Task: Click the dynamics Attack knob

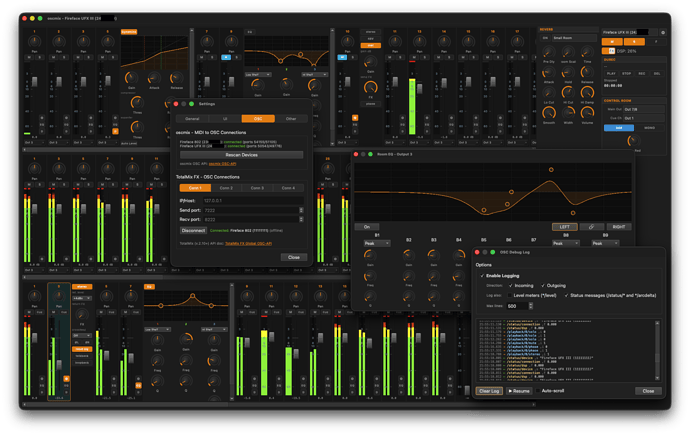Action: coord(154,78)
